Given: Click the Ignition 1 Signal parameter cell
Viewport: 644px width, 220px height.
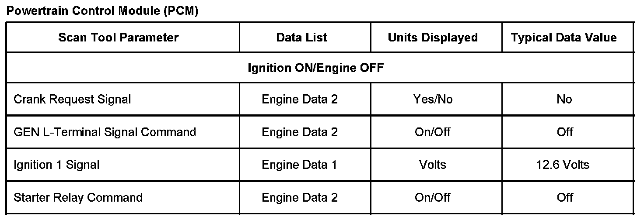Looking at the screenshot, I should 57,165.
